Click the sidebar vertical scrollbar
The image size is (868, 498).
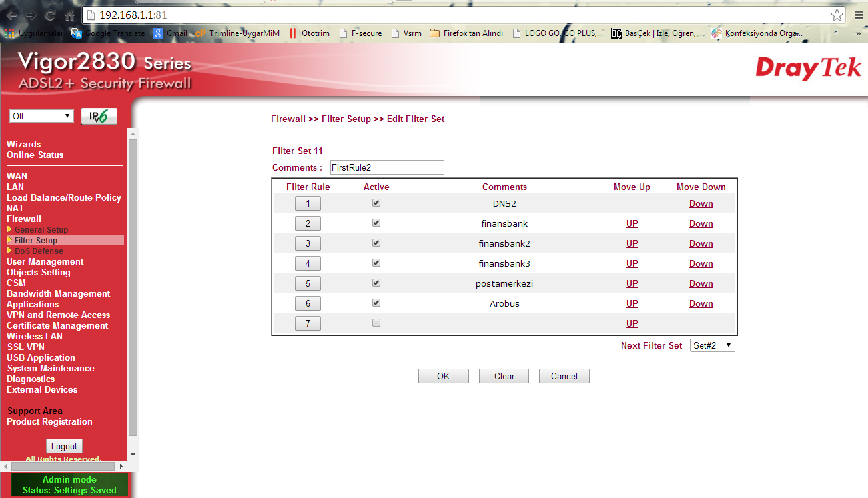pos(133,287)
